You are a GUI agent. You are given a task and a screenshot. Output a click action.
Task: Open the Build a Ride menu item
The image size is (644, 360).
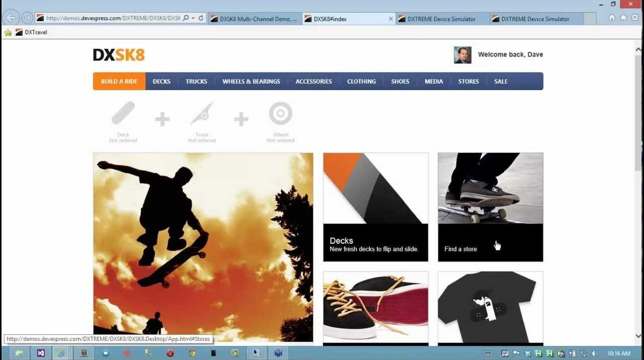pyautogui.click(x=119, y=82)
